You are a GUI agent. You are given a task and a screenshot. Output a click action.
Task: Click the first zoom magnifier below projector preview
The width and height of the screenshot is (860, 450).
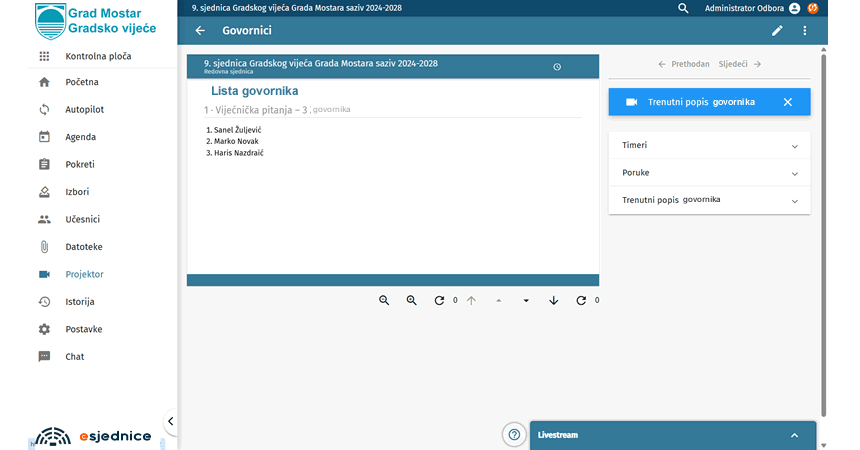coord(384,300)
